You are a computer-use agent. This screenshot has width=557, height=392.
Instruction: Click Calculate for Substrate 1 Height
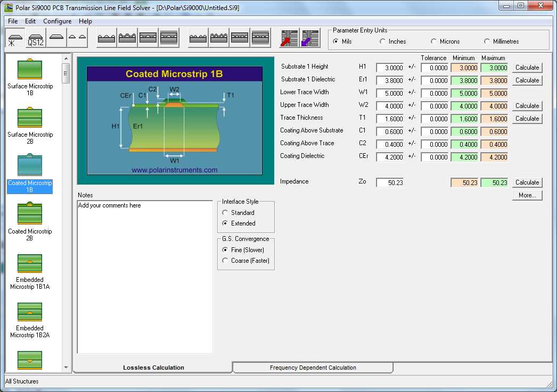coord(527,68)
